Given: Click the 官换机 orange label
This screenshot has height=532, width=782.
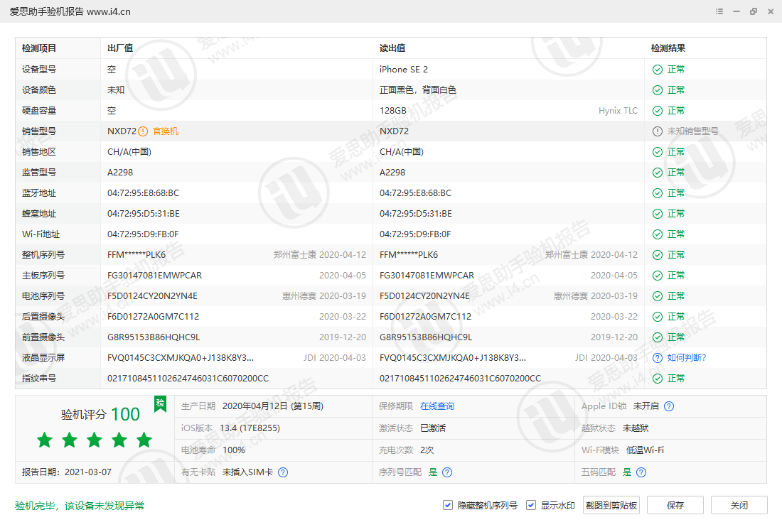Looking at the screenshot, I should (x=166, y=131).
